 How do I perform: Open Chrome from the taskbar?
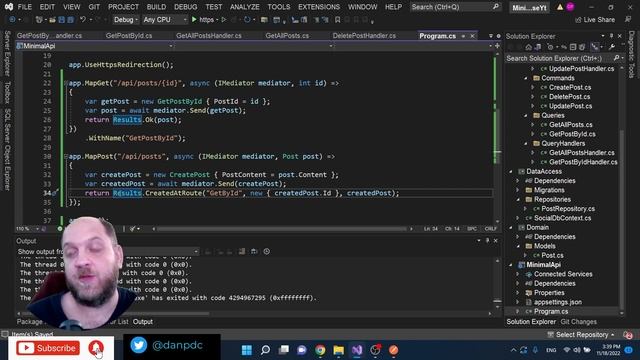click(320, 350)
